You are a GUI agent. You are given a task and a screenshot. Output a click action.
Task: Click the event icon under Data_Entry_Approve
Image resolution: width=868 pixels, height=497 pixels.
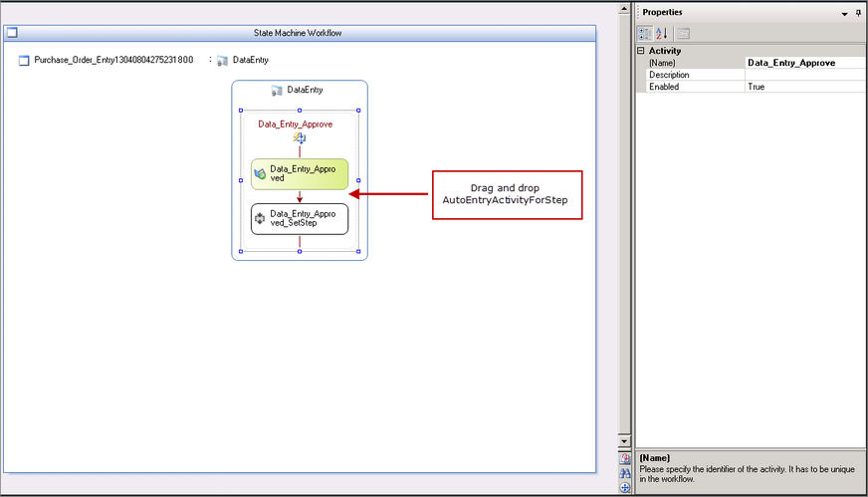coord(298,138)
